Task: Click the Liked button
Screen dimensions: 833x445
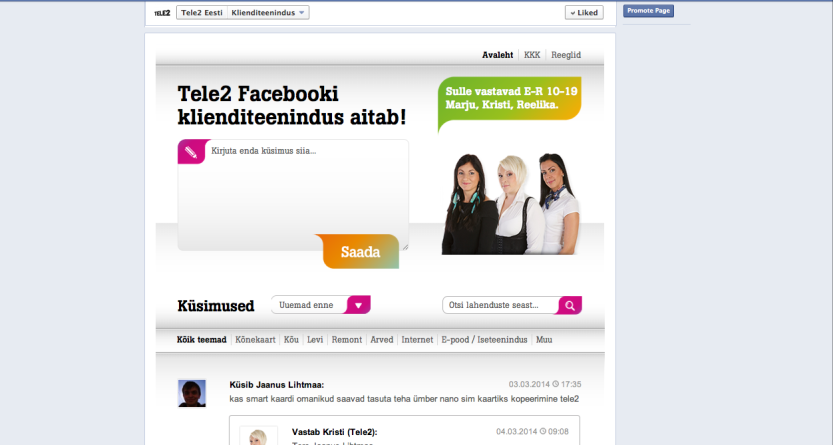Action: [x=584, y=13]
